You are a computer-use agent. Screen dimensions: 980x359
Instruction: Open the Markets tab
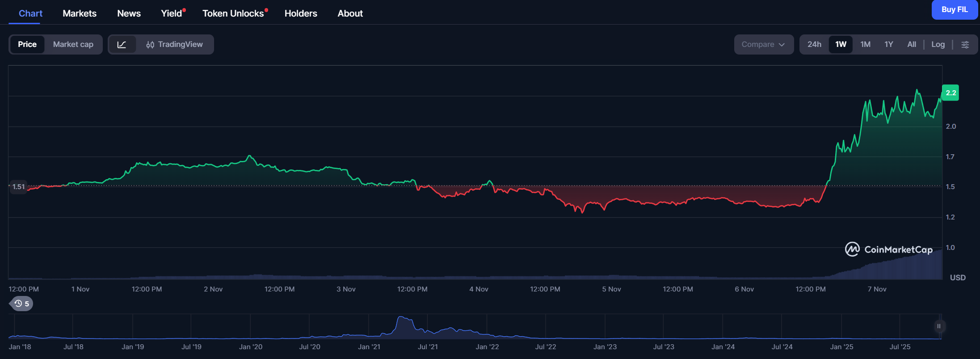80,13
